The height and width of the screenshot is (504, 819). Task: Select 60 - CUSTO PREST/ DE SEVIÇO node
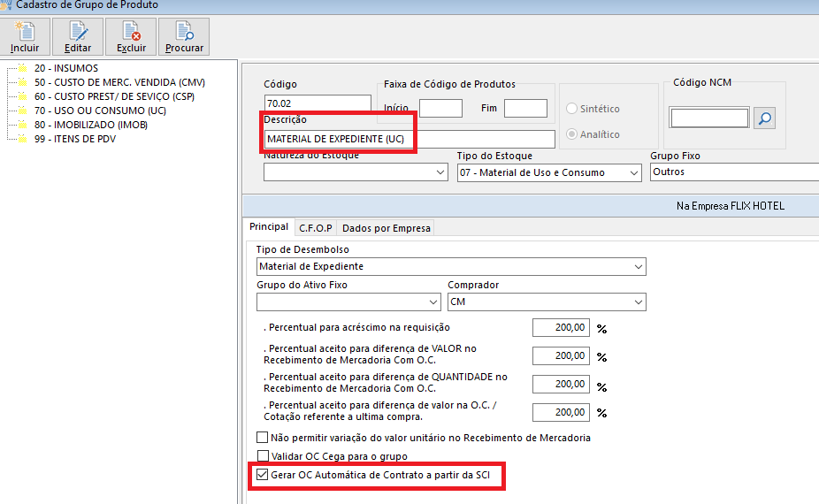[x=114, y=96]
